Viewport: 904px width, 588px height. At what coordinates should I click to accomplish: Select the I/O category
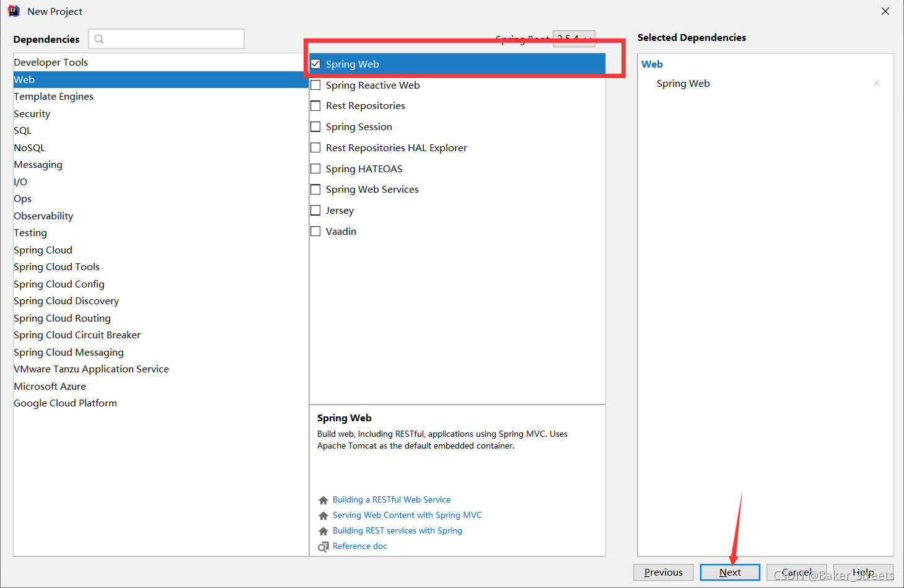161,182
